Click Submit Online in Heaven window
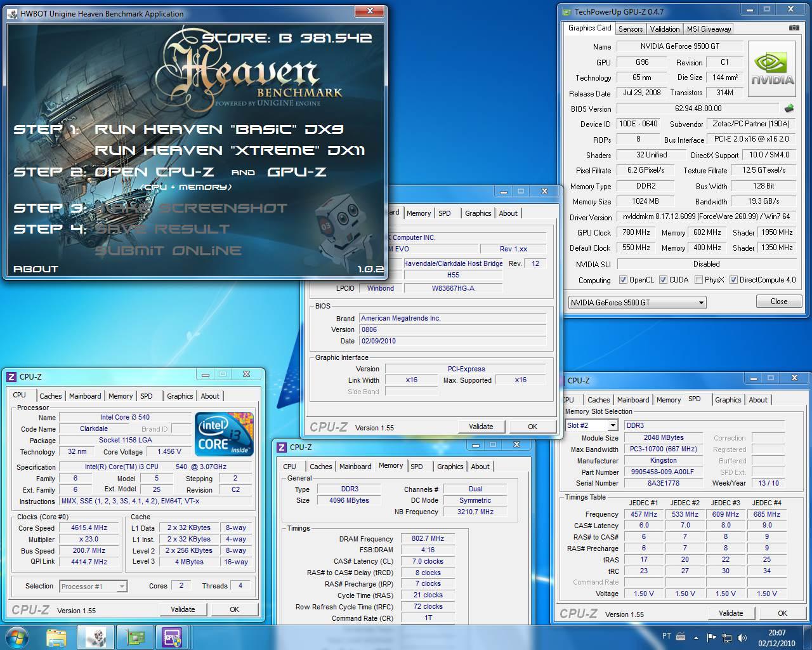This screenshot has height=650, width=812. coord(168,251)
